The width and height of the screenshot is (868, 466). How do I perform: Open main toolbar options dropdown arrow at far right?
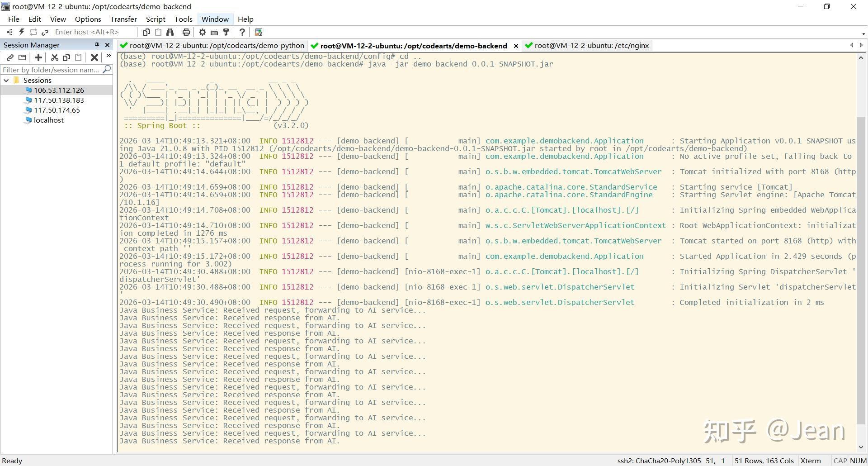click(863, 33)
